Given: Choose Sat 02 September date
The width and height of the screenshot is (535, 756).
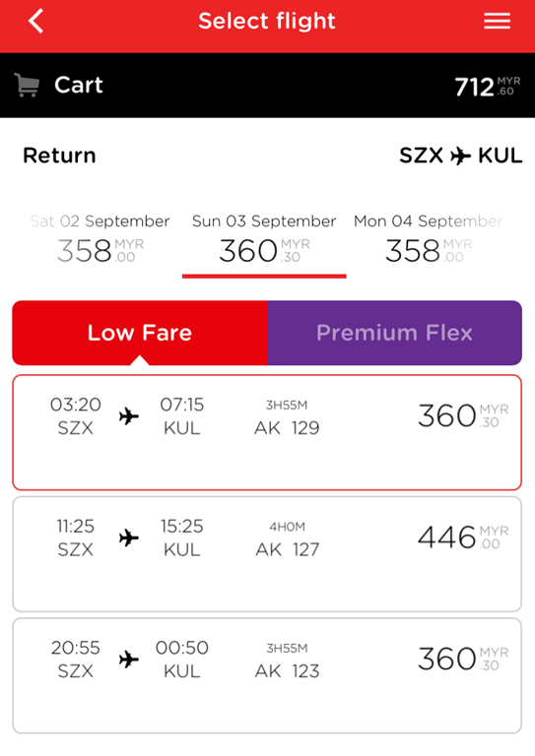Looking at the screenshot, I should pyautogui.click(x=100, y=239).
